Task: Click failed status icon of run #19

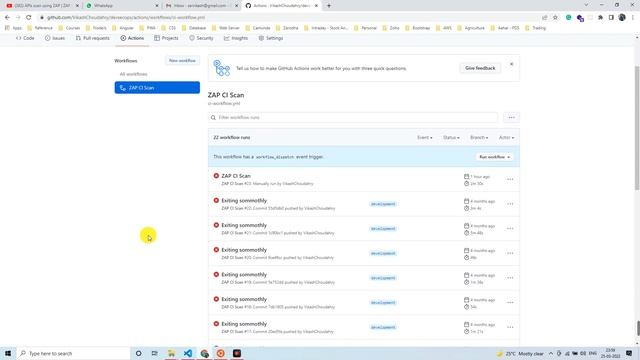Action: click(x=216, y=275)
